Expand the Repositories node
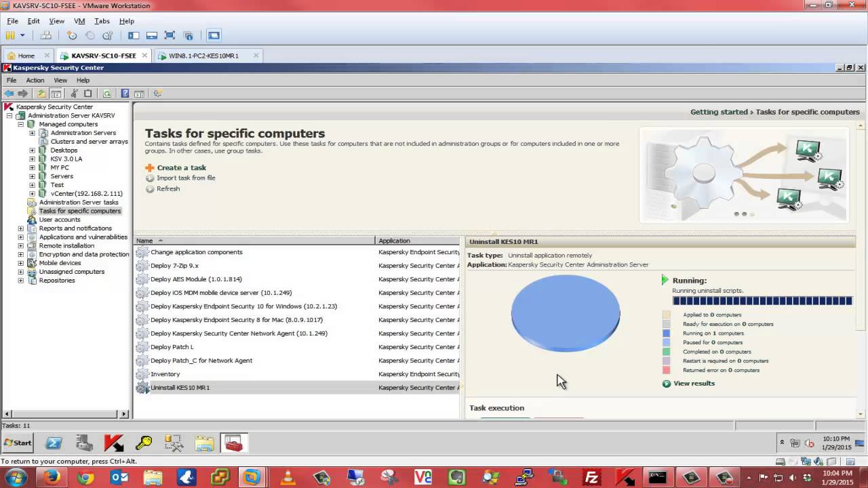The image size is (868, 488). click(21, 281)
